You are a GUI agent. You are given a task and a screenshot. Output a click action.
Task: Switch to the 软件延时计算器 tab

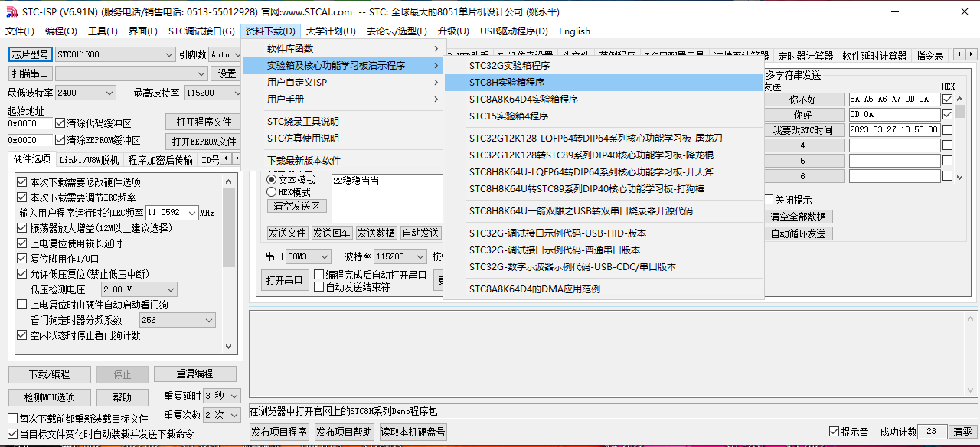point(874,56)
